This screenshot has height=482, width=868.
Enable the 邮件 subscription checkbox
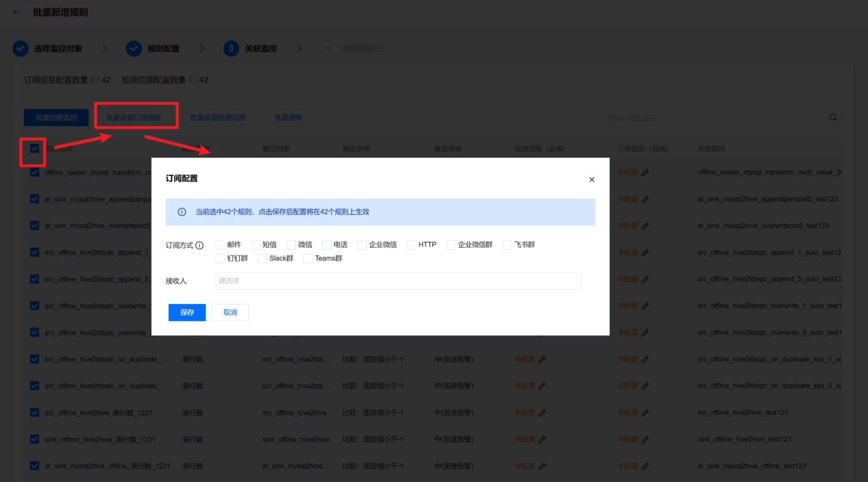[x=220, y=245]
